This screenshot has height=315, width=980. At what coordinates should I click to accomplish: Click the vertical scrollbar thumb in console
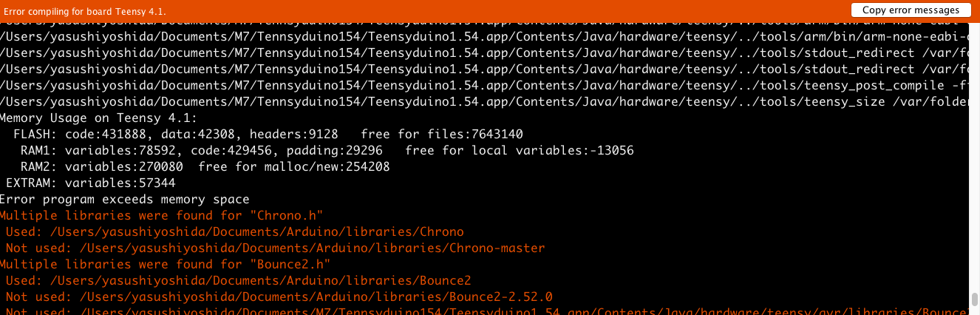pyautogui.click(x=975, y=299)
